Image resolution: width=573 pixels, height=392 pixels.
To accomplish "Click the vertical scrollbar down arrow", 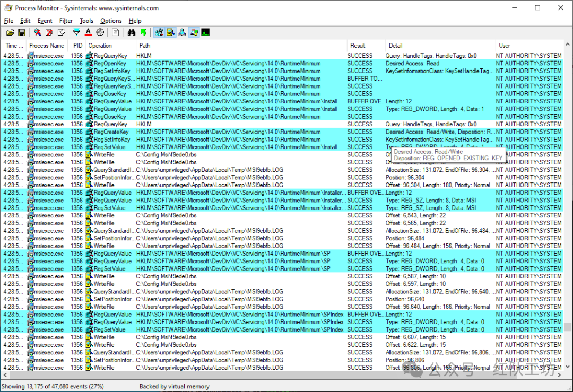I will coord(568,367).
